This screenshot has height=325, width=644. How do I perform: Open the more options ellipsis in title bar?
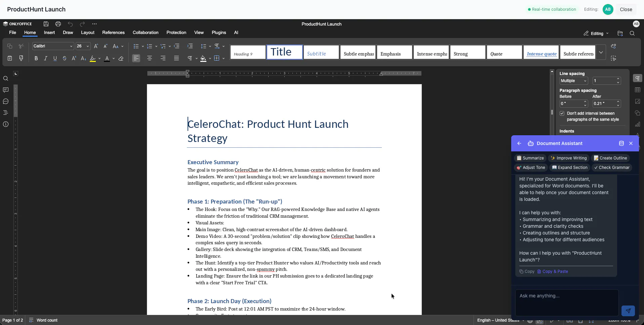[x=94, y=24]
